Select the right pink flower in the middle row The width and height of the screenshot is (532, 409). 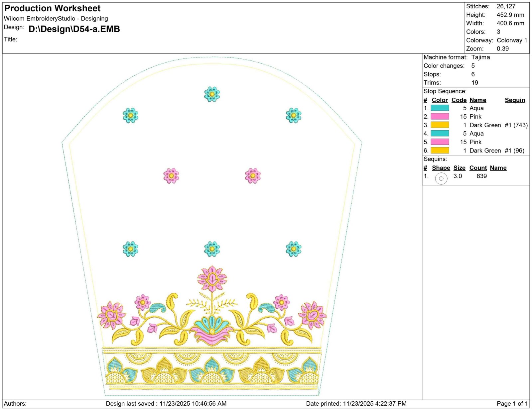(253, 175)
